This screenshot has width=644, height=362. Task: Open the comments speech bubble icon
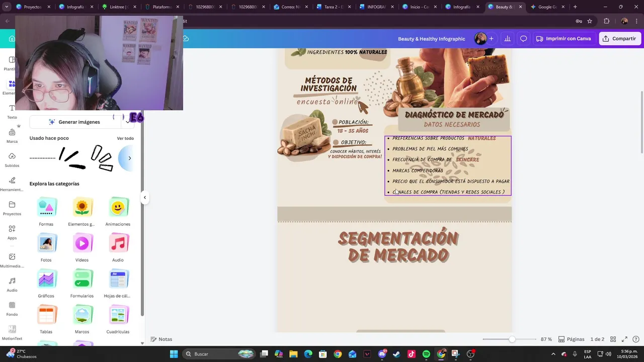click(x=523, y=39)
